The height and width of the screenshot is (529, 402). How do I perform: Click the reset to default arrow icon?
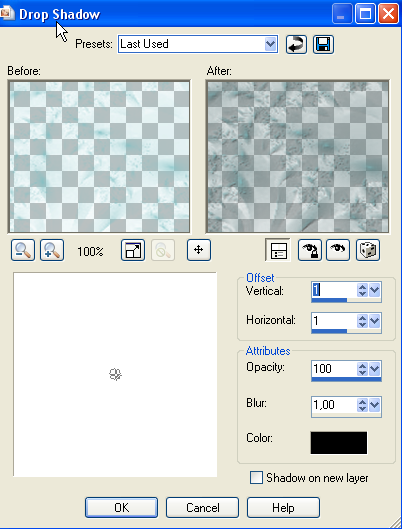click(296, 45)
